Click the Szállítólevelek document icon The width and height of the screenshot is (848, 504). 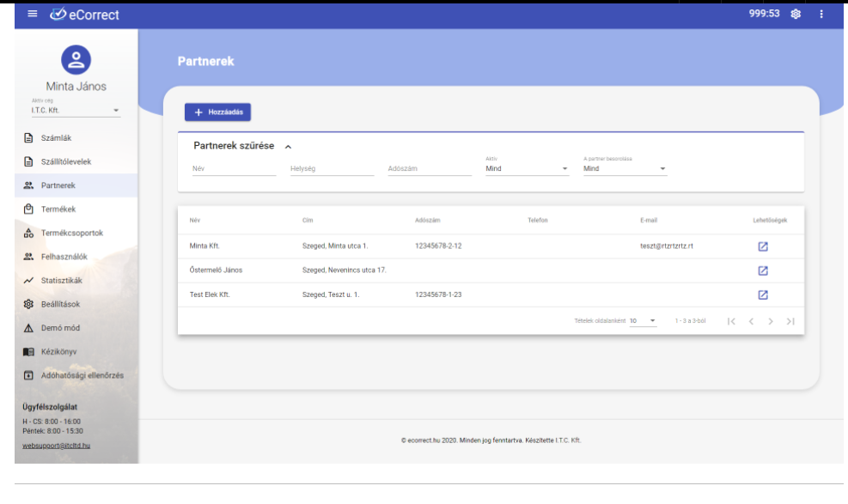click(x=28, y=161)
